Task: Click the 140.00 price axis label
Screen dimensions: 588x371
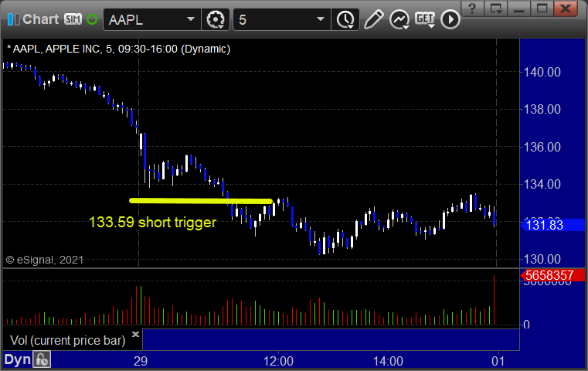Action: [542, 72]
